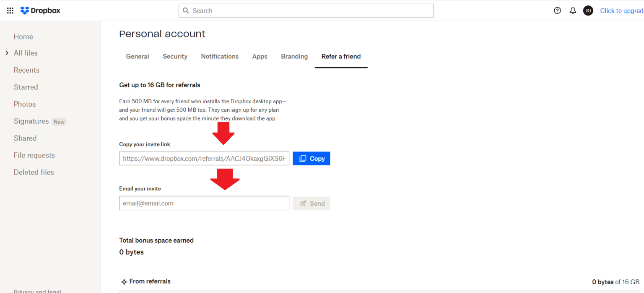Open the notifications bell
The width and height of the screenshot is (644, 293).
[573, 10]
